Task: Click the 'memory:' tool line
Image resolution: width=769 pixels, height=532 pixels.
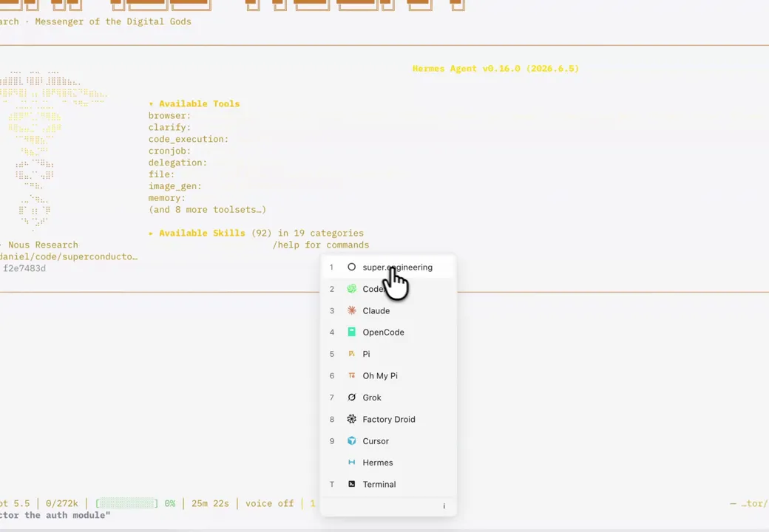Action: [x=167, y=198]
